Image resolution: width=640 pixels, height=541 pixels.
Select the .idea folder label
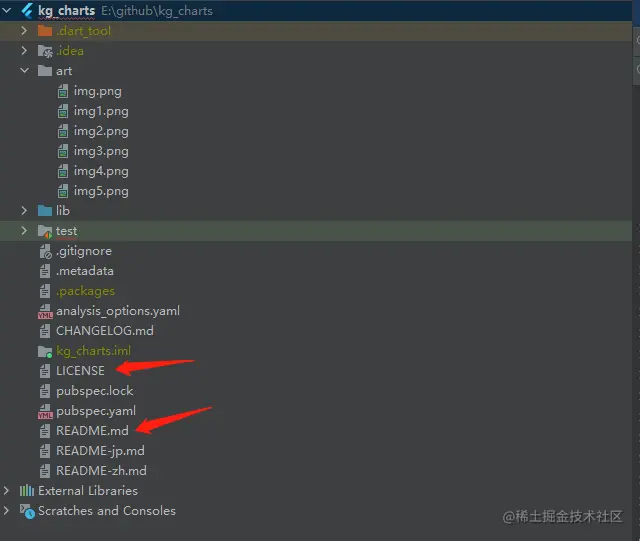tap(70, 51)
